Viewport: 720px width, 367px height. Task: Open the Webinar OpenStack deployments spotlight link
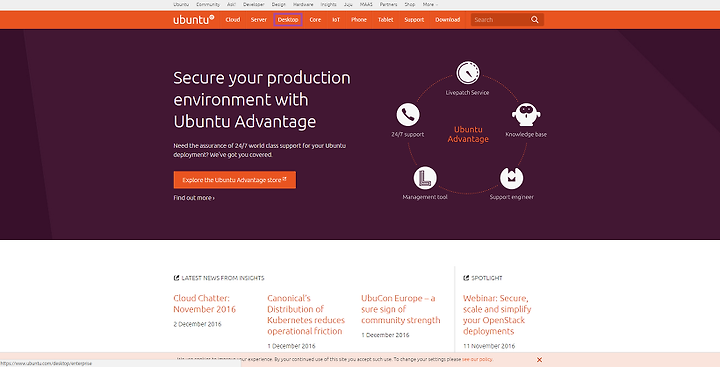coord(497,315)
